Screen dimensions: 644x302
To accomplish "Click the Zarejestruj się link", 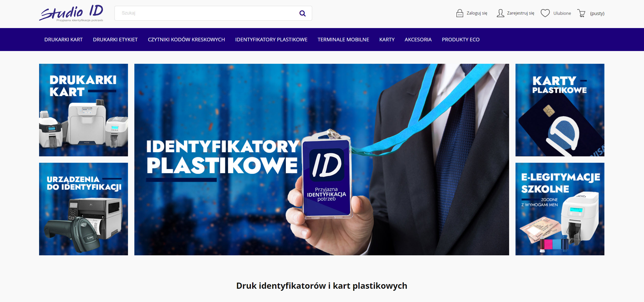I will (x=520, y=13).
